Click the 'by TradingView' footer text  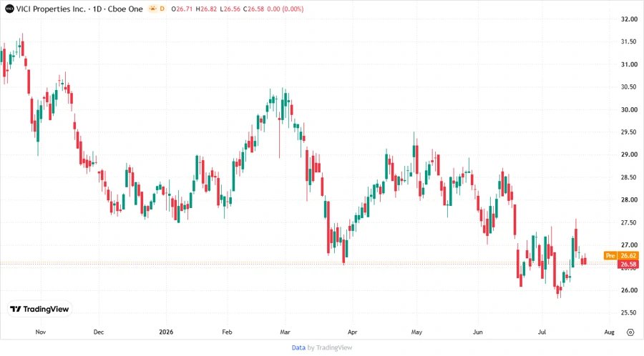pos(330,348)
